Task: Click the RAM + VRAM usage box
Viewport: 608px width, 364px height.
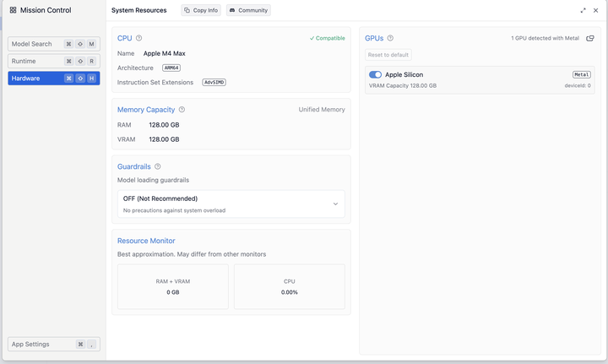Action: click(x=172, y=286)
